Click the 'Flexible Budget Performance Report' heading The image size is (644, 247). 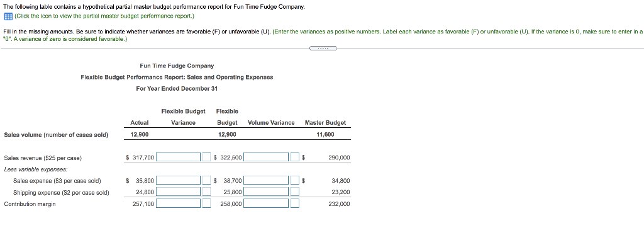(x=177, y=78)
